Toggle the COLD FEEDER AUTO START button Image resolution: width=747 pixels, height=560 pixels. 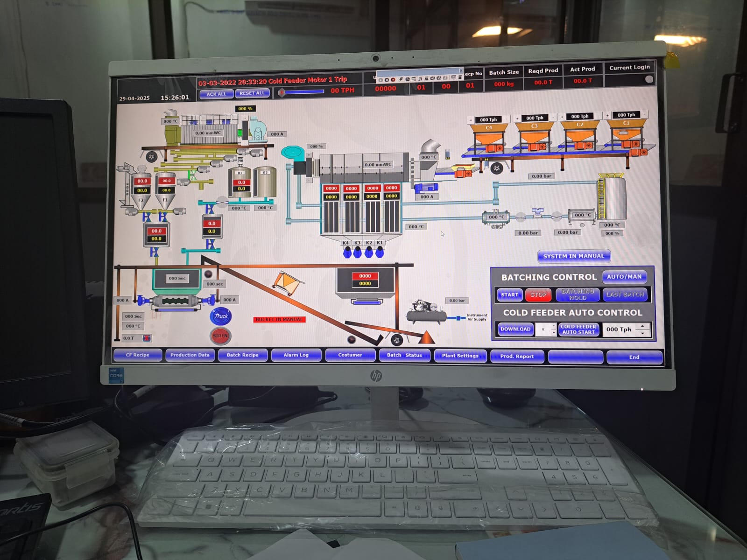[x=578, y=329]
